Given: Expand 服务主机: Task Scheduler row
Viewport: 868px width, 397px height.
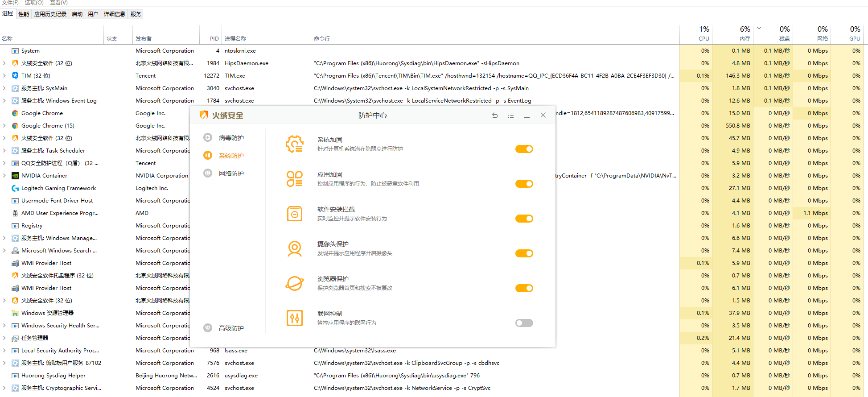Looking at the screenshot, I should [x=4, y=150].
